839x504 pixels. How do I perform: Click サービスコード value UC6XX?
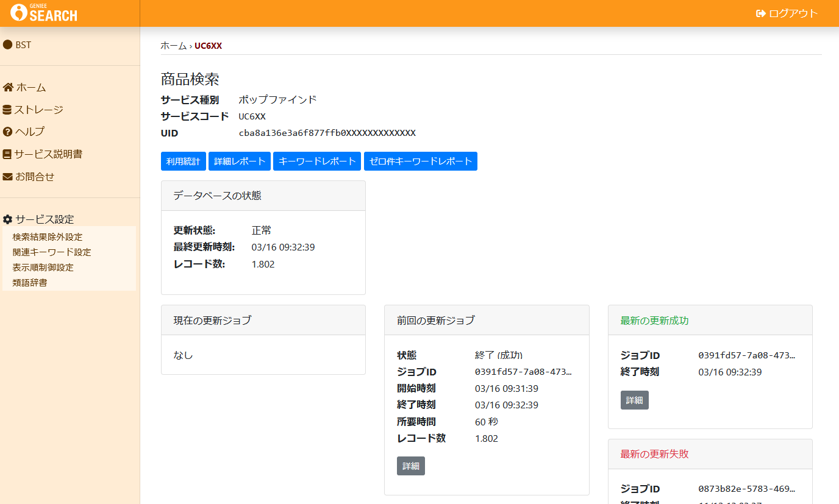(252, 116)
